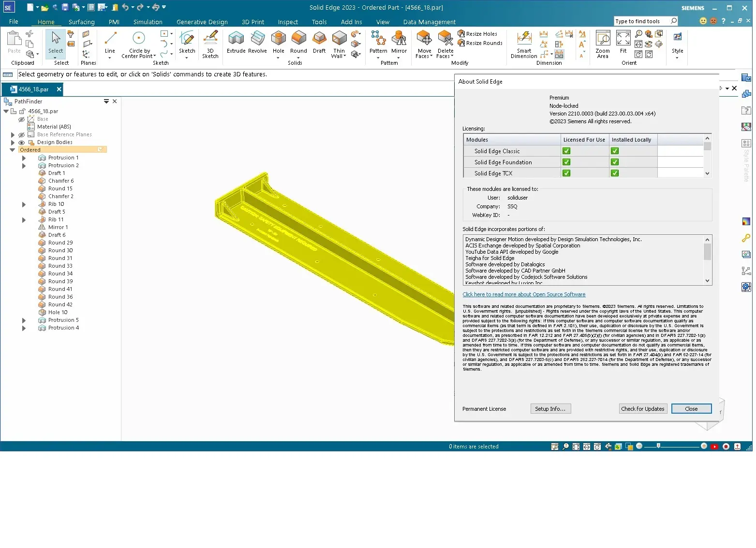Select the Extrude tool
This screenshot has width=756, height=548.
point(236,42)
